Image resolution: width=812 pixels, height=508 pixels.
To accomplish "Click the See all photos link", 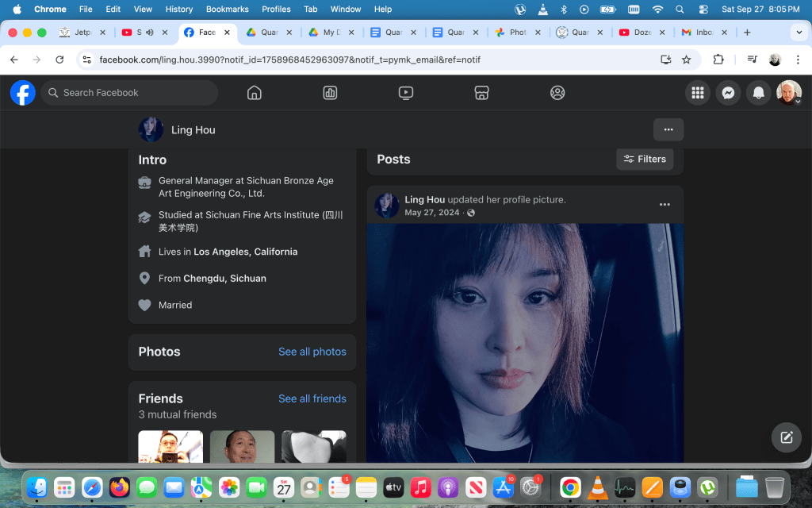I will coord(312,352).
